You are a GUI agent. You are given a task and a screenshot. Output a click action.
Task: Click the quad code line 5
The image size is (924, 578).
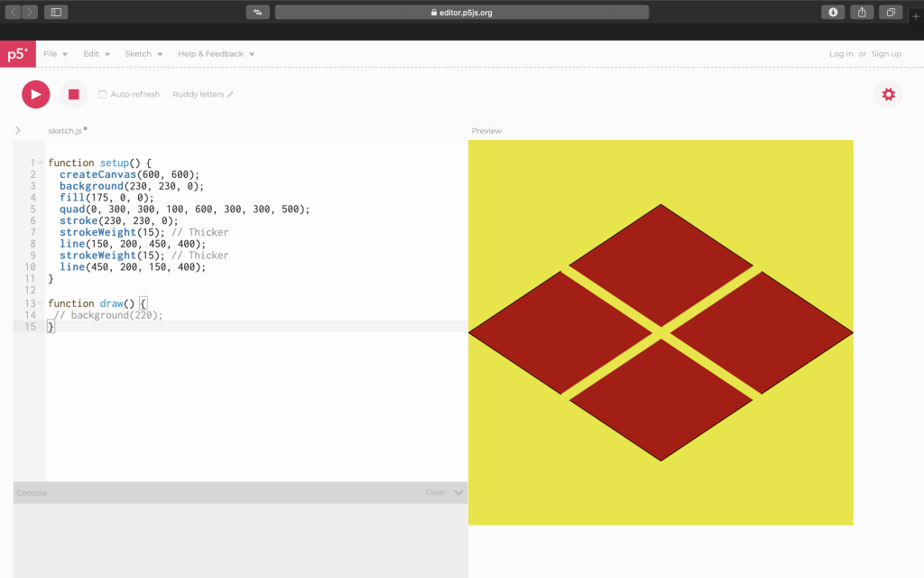coord(184,209)
